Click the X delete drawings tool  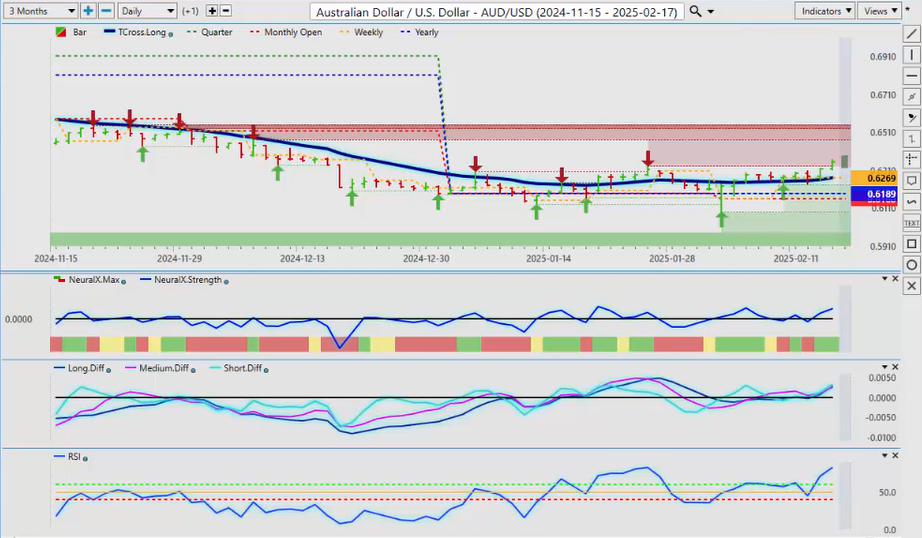(x=911, y=286)
